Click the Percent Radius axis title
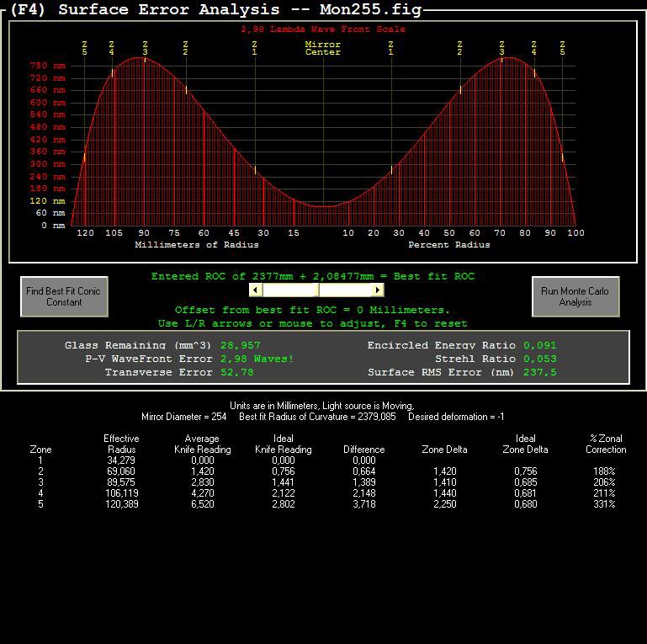The image size is (647, 644). [449, 245]
